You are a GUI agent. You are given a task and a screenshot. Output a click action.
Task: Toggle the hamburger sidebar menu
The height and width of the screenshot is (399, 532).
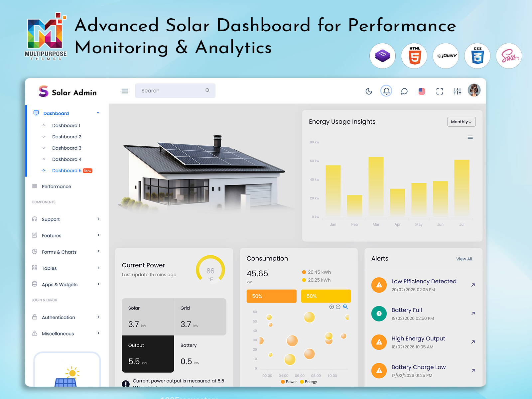[x=125, y=91]
